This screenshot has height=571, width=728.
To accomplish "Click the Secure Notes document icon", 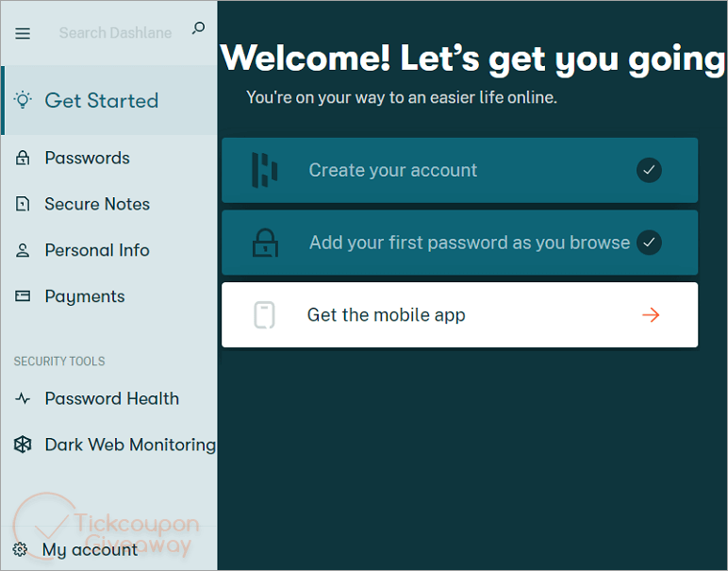I will (x=23, y=204).
